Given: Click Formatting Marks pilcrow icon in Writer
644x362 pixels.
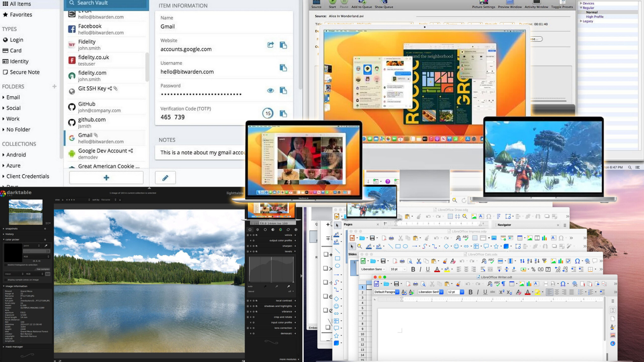Looking at the screenshot, I should point(503,284).
